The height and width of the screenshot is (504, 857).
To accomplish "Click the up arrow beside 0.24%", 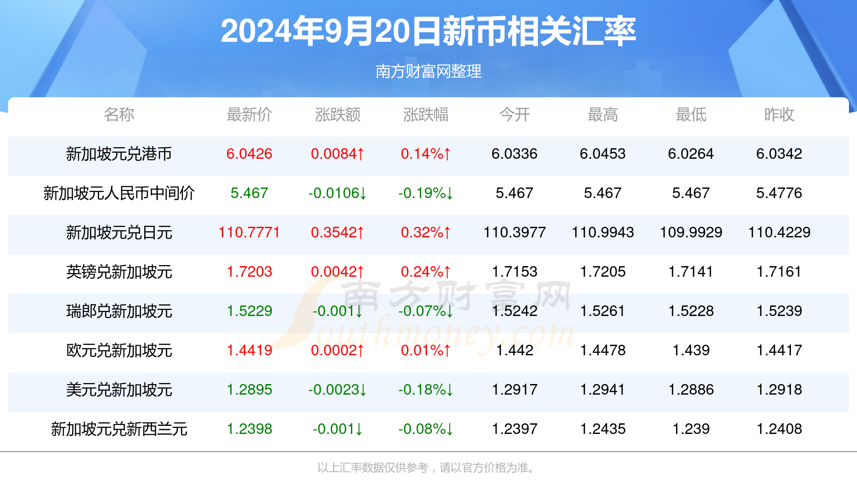I will click(446, 272).
